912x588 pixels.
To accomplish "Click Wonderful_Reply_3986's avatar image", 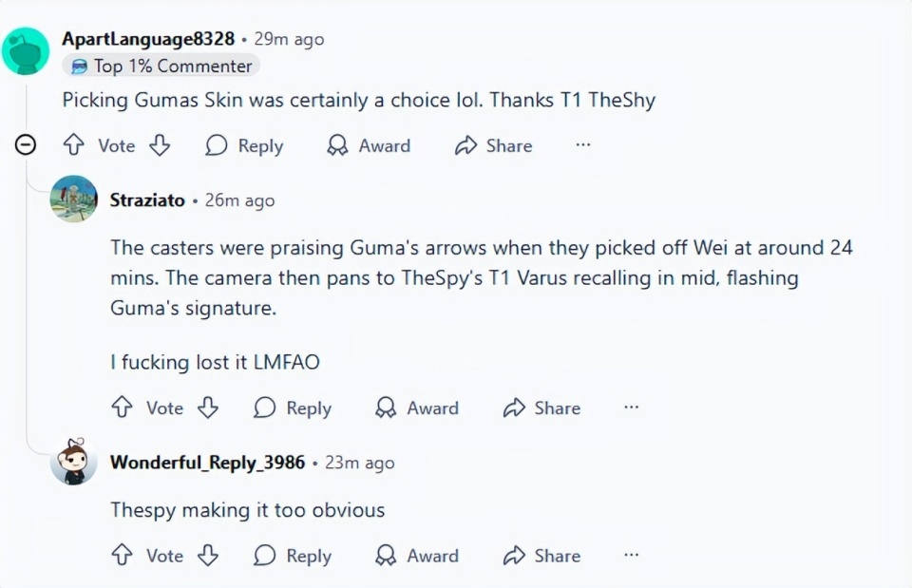I will pos(73,463).
